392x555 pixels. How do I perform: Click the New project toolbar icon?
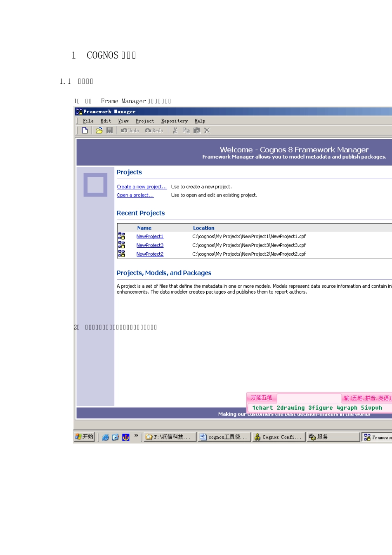(x=85, y=130)
